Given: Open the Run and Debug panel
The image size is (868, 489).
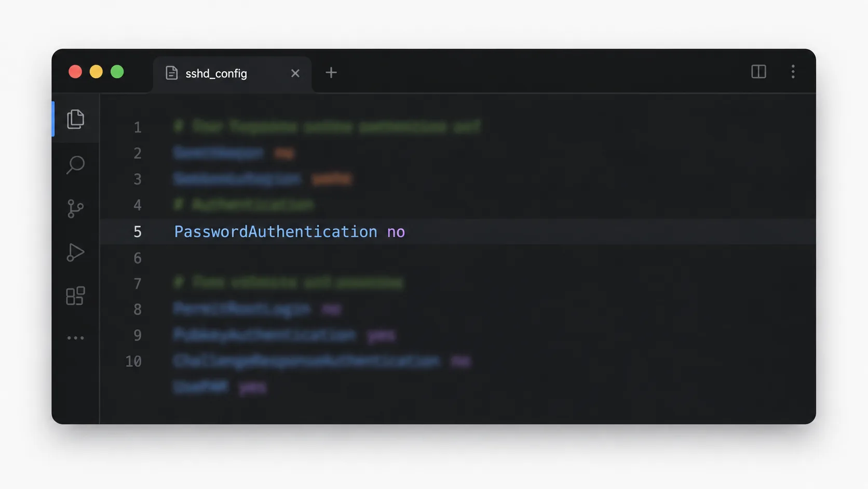Looking at the screenshot, I should point(75,252).
